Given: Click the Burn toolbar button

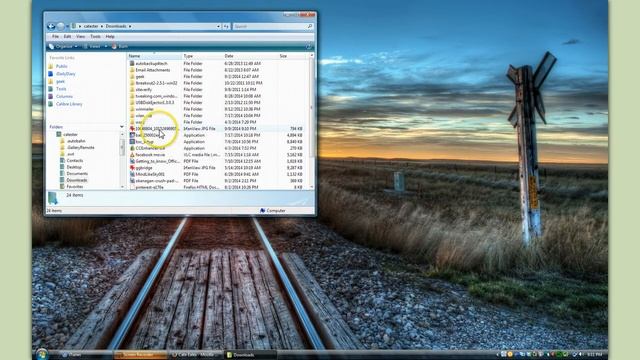Looking at the screenshot, I should pos(120,47).
